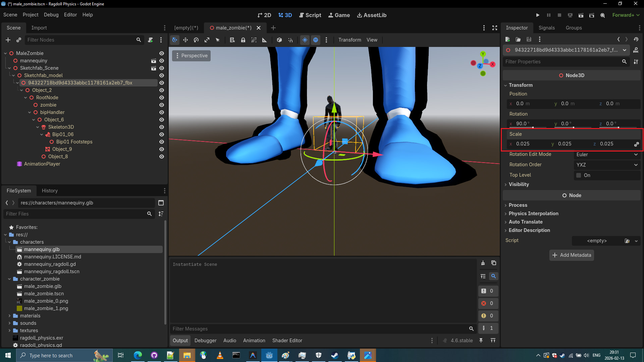The image size is (644, 362).
Task: Select the Rotate mode tool
Action: 196,40
